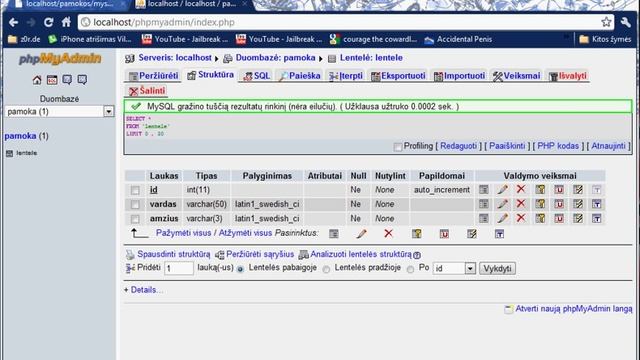The image size is (640, 360).
Task: Drop the id field with red X
Action: (521, 189)
